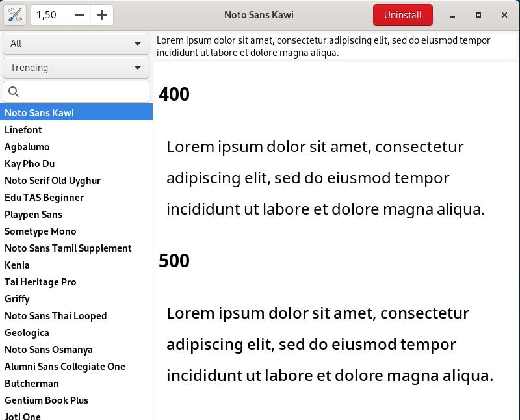Minimize the font manager window
The width and height of the screenshot is (520, 420).
pyautogui.click(x=452, y=15)
